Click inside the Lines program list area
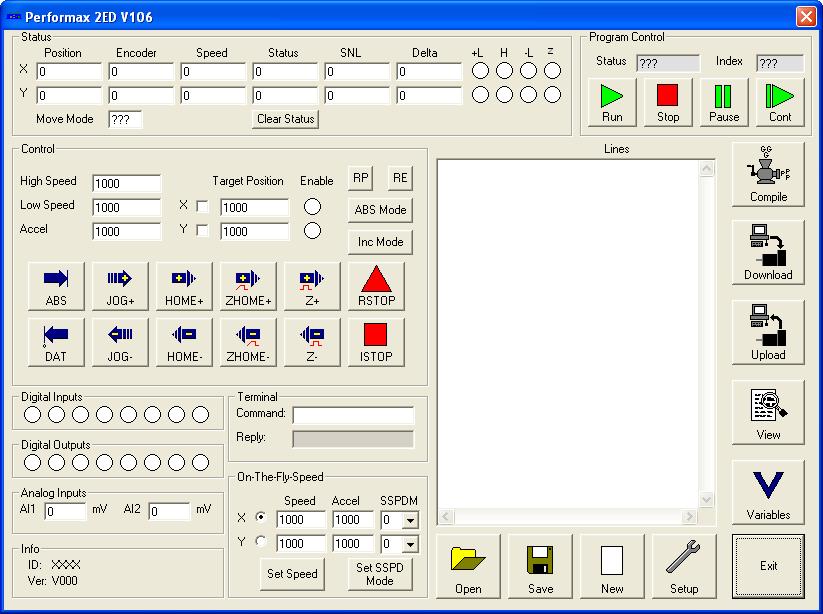 [x=568, y=334]
